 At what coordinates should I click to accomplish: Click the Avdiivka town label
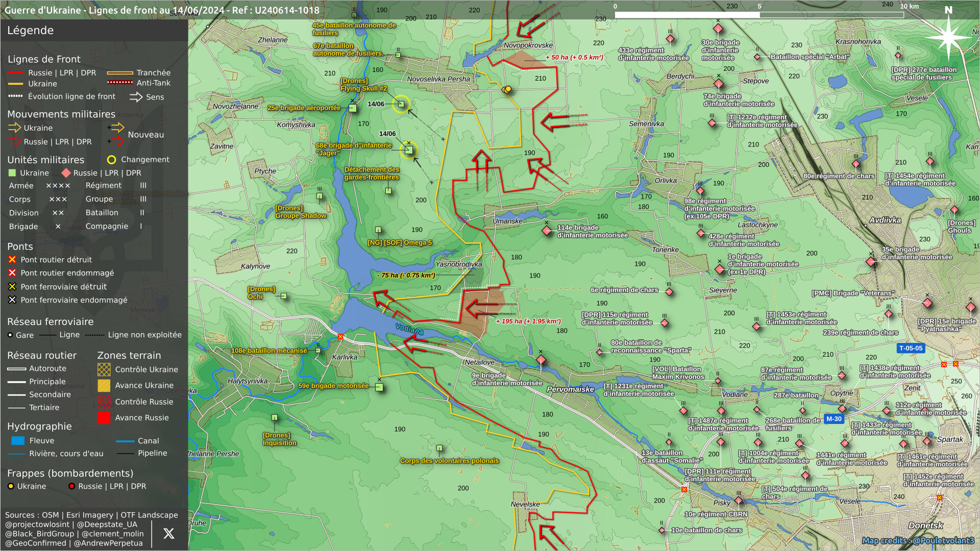(886, 220)
